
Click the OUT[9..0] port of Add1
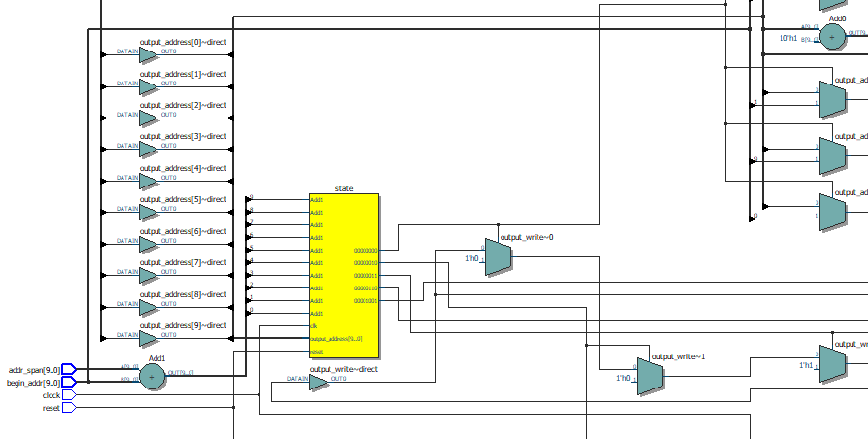(181, 373)
